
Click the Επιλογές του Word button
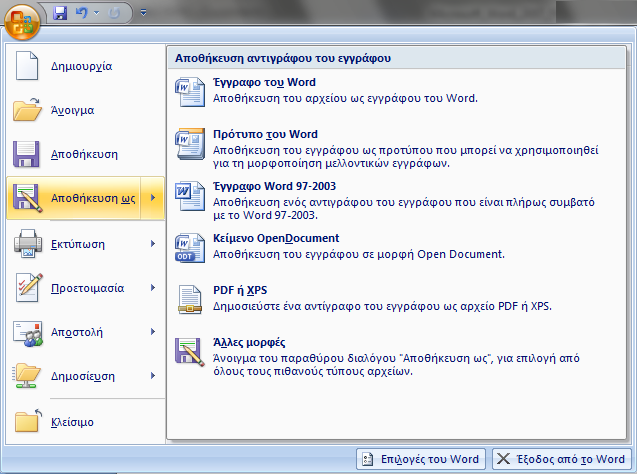coord(421,459)
